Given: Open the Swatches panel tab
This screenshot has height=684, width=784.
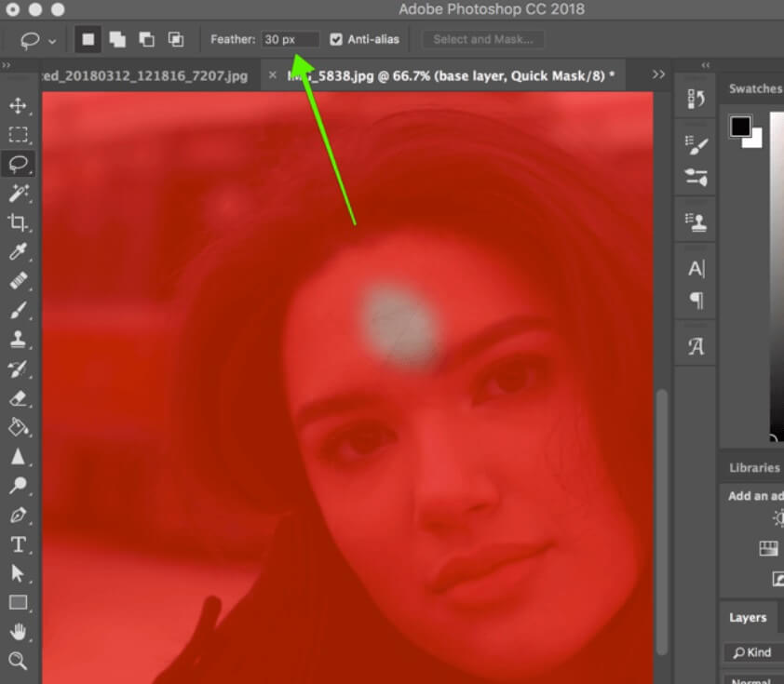Looking at the screenshot, I should [x=755, y=88].
